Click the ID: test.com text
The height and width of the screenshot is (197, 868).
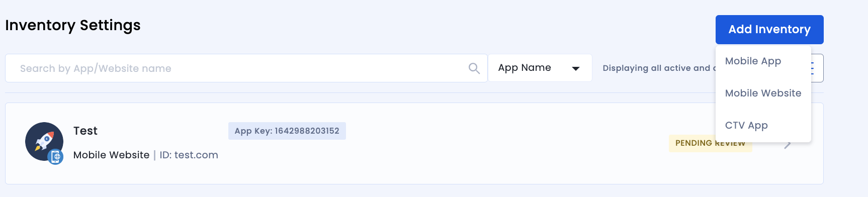tap(189, 155)
